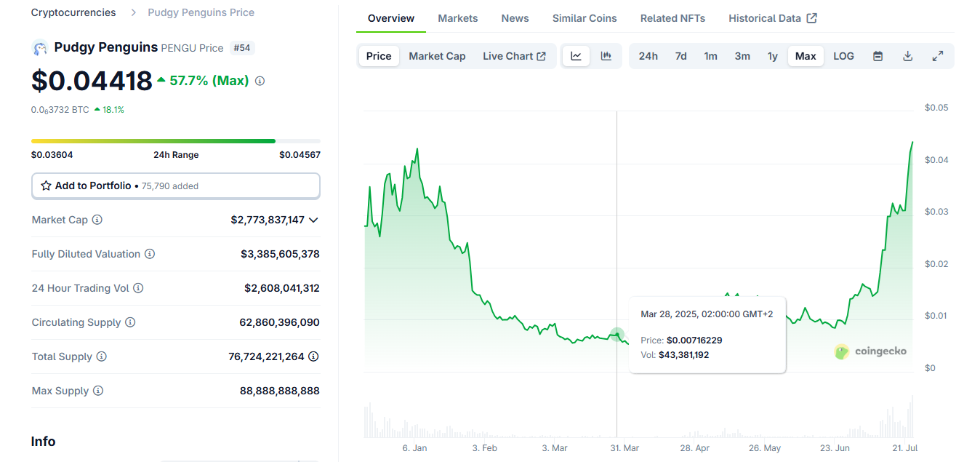Click the 75,790 added text

click(169, 186)
